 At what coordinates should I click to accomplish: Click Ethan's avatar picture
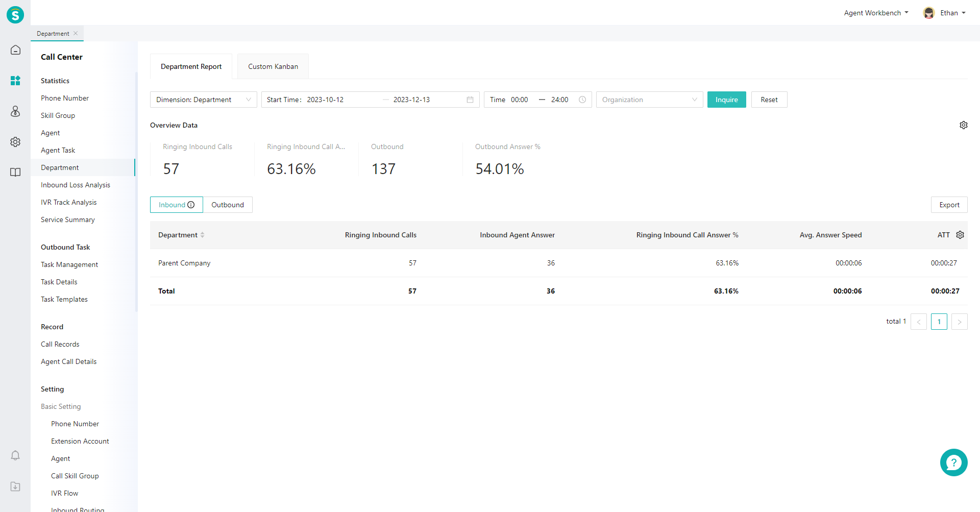[x=928, y=13]
